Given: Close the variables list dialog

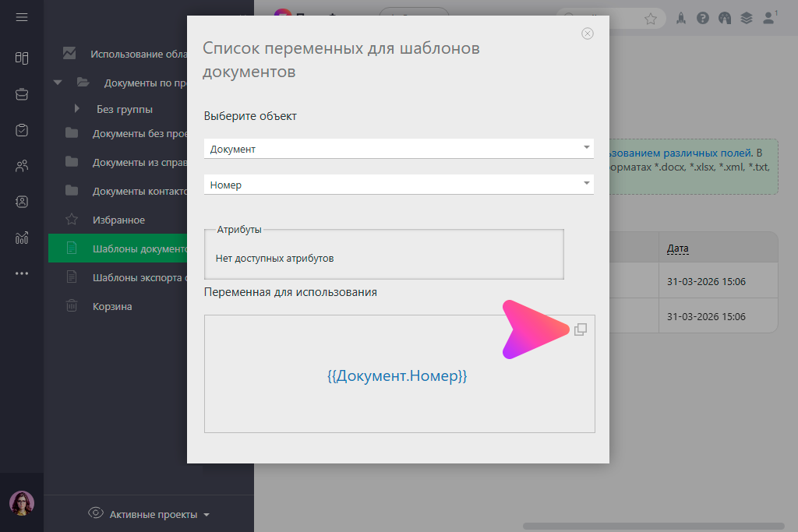Looking at the screenshot, I should click(588, 33).
